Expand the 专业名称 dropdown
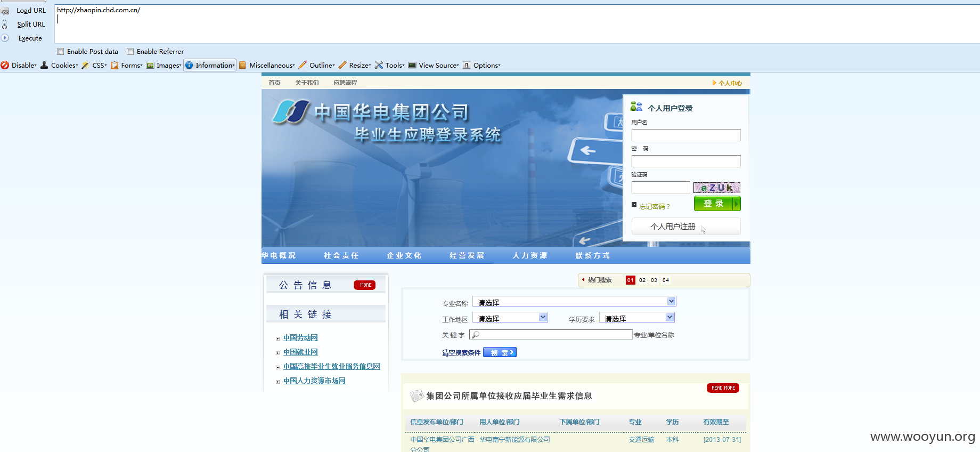This screenshot has height=452, width=980. pyautogui.click(x=671, y=301)
